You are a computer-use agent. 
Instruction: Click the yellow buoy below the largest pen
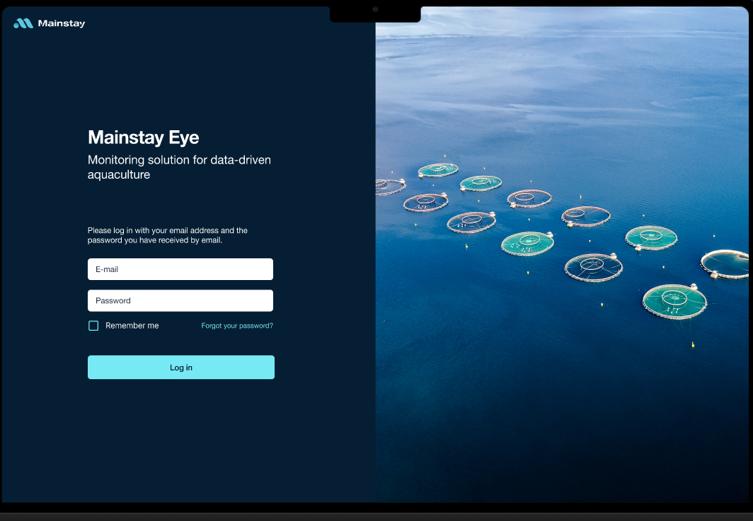click(692, 345)
